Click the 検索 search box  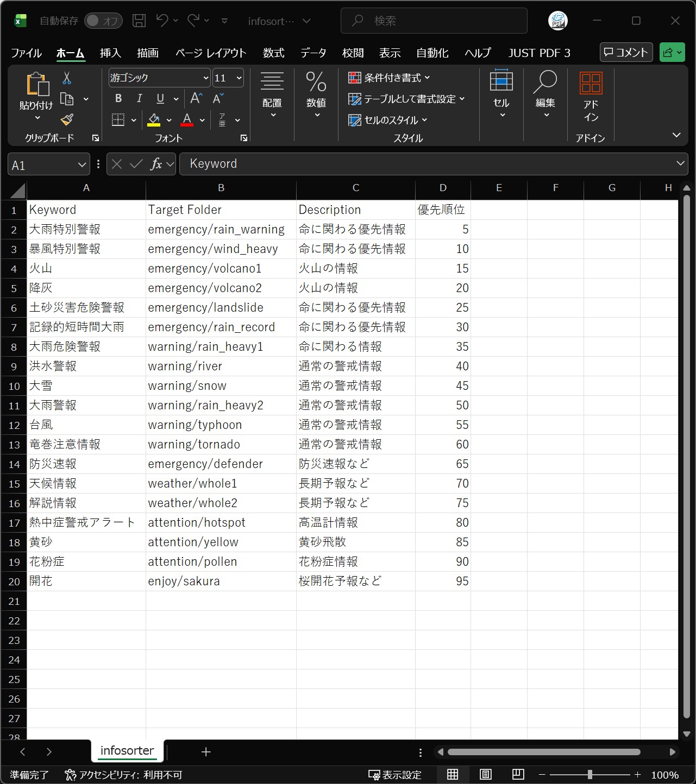click(434, 21)
